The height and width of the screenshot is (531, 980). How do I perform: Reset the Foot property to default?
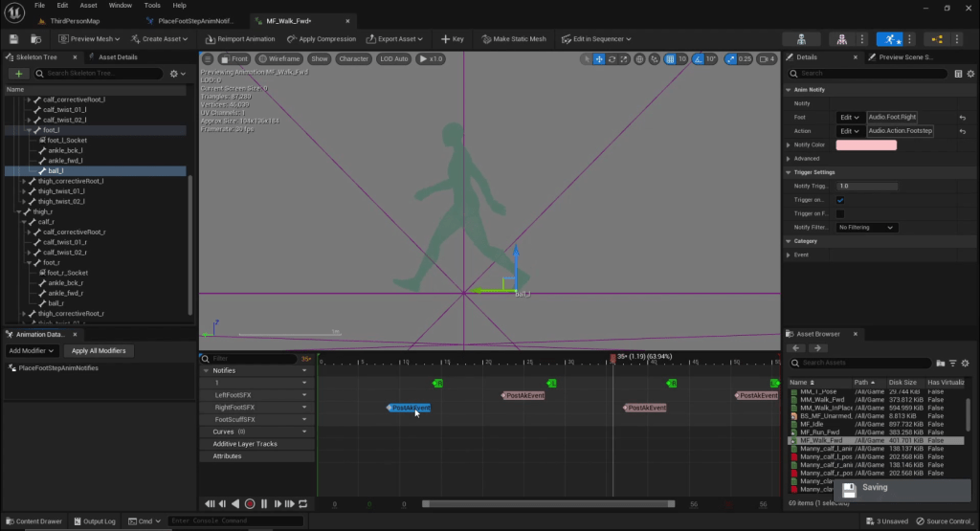click(962, 117)
